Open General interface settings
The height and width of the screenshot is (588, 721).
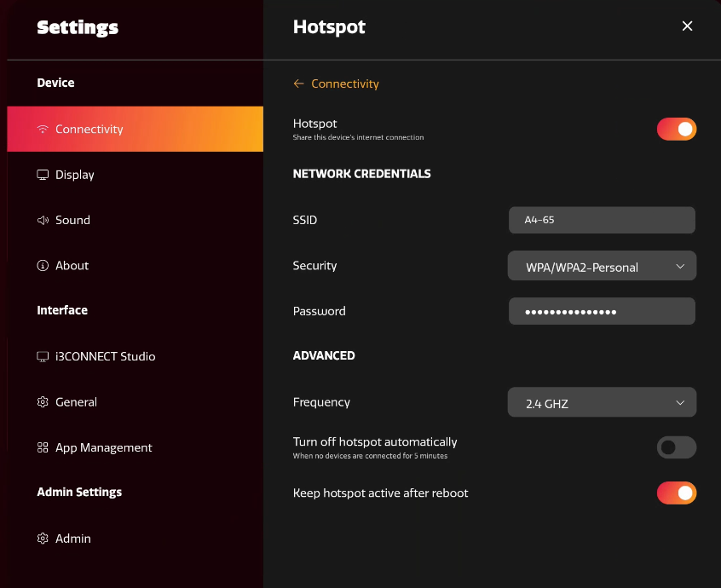point(136,402)
